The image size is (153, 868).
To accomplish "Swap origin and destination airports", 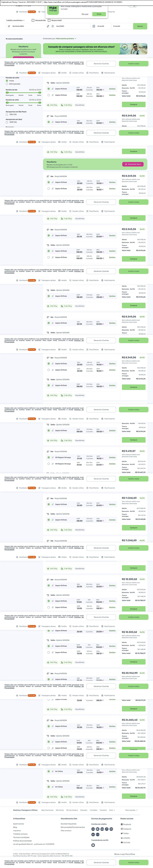I will coord(48,26).
